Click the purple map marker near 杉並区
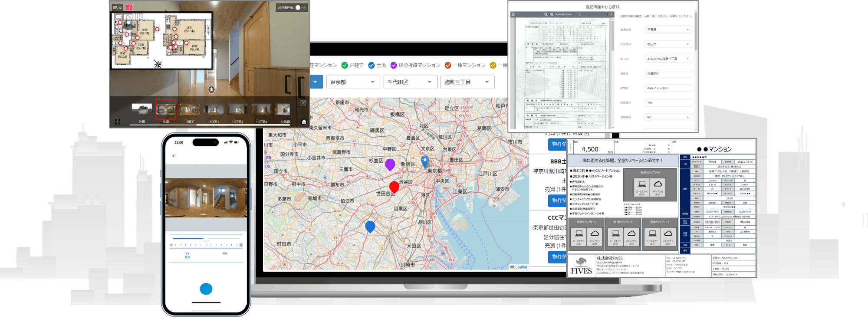 pyautogui.click(x=390, y=164)
